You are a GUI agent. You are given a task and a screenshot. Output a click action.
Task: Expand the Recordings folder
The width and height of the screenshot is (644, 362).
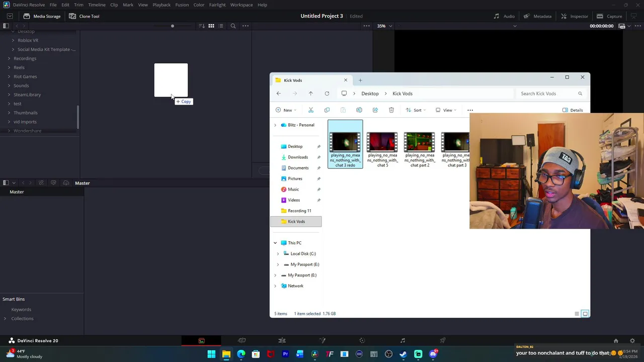click(9, 58)
